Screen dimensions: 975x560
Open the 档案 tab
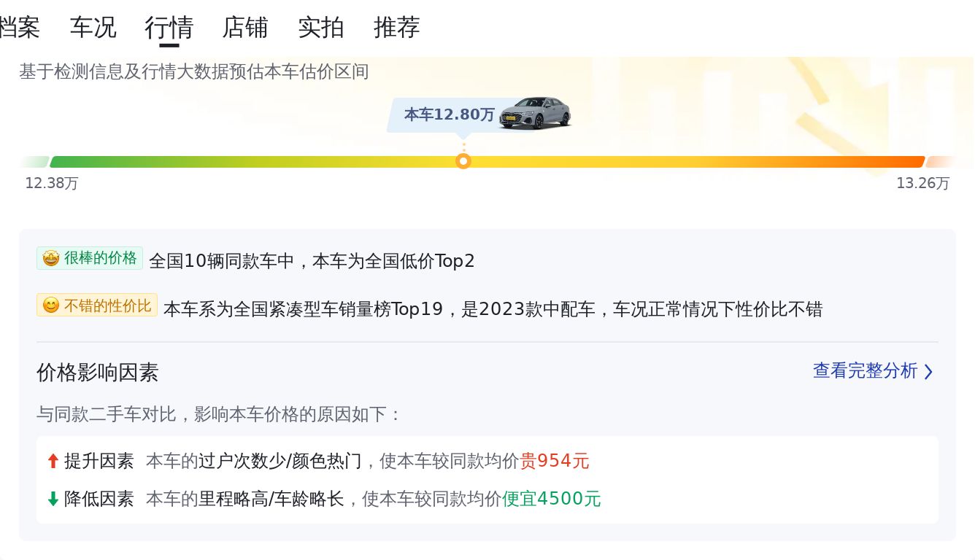click(x=19, y=28)
